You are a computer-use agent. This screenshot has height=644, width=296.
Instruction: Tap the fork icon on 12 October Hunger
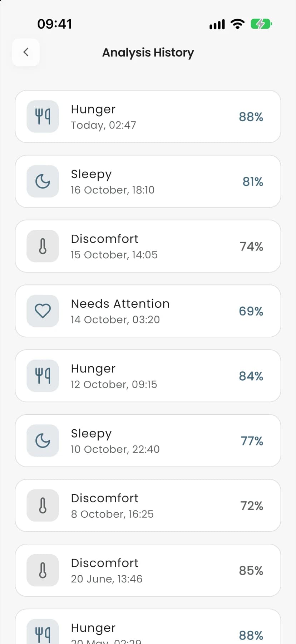pos(43,376)
